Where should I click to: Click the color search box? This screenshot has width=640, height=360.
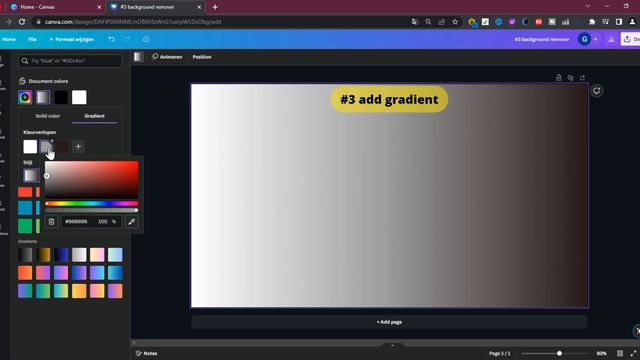70,61
